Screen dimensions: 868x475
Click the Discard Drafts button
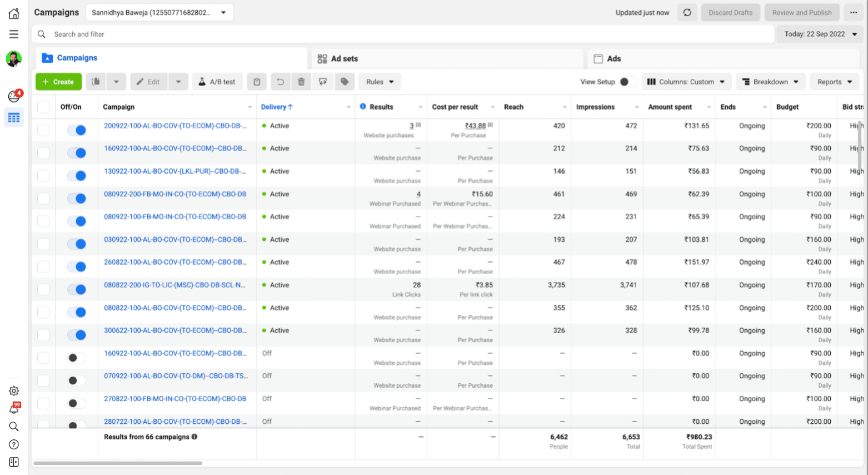(x=730, y=12)
